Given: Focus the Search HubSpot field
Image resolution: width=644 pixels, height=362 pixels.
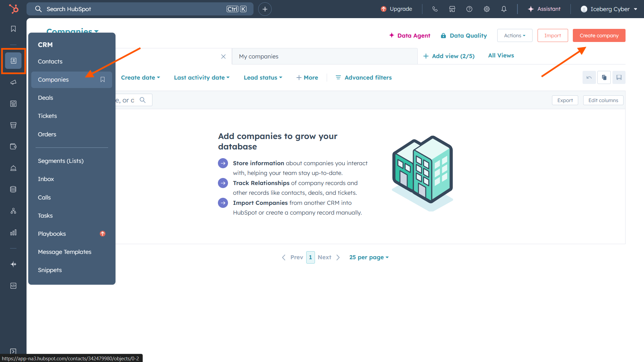Looking at the screenshot, I should click(x=140, y=9).
